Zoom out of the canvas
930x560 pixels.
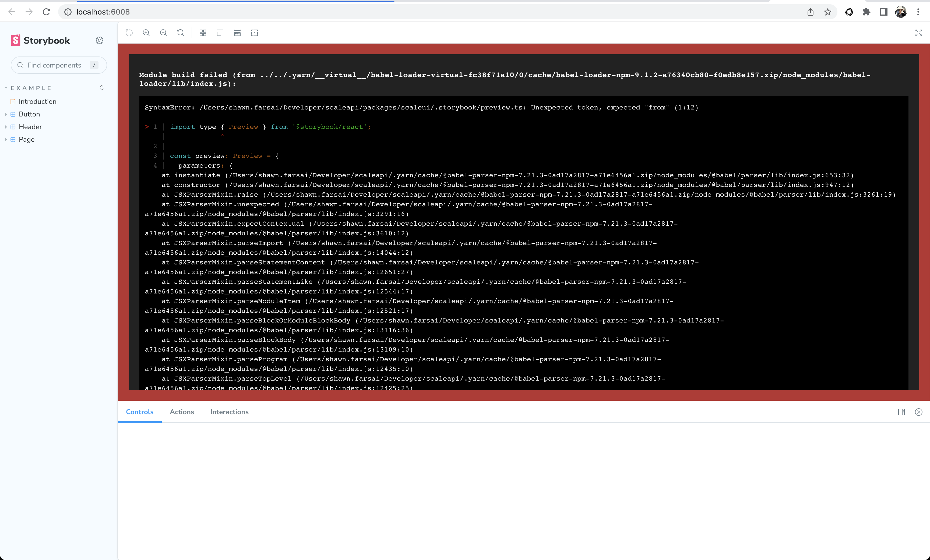point(163,33)
